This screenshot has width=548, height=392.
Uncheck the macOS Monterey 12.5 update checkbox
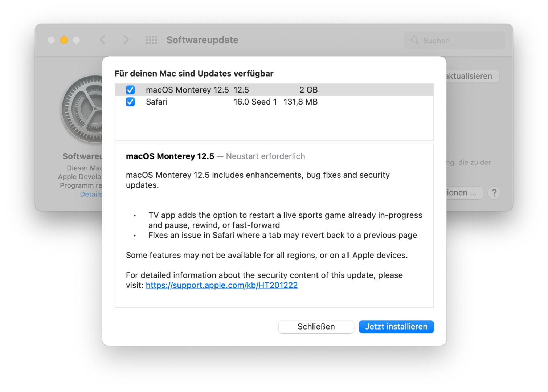click(x=130, y=90)
